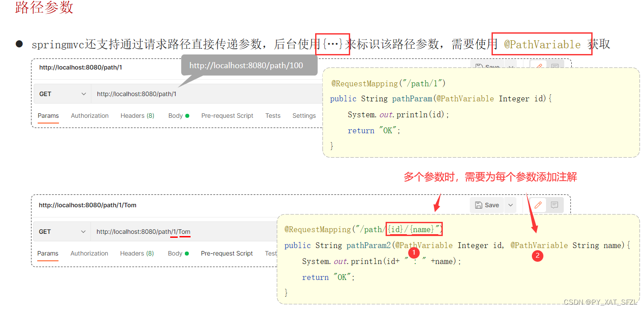Click the pencil edit icon in path/1/Tom request

coord(538,205)
